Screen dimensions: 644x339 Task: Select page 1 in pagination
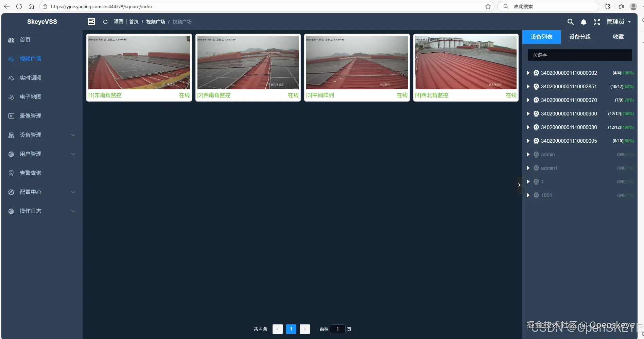click(x=291, y=329)
